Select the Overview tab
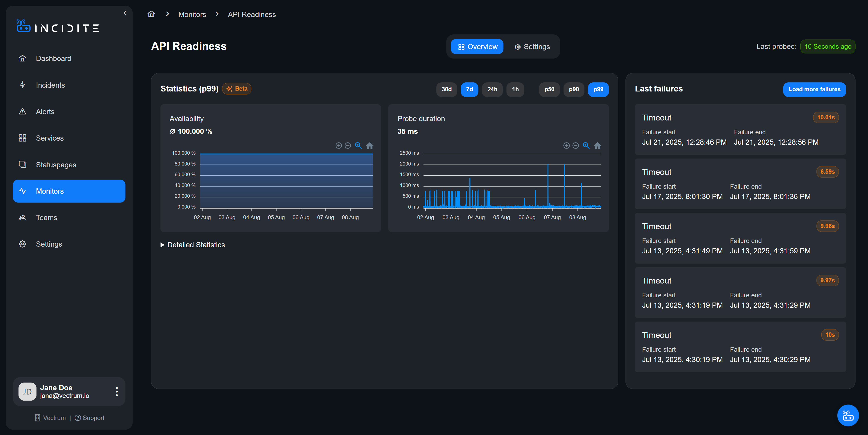The width and height of the screenshot is (868, 435). point(477,46)
